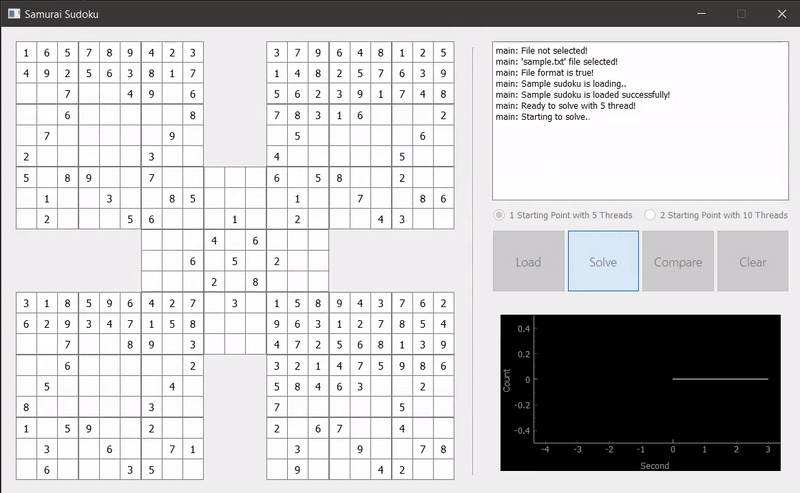This screenshot has width=800, height=493.
Task: Click the 6 in top row of the middle grid's center box
Action: tap(256, 240)
